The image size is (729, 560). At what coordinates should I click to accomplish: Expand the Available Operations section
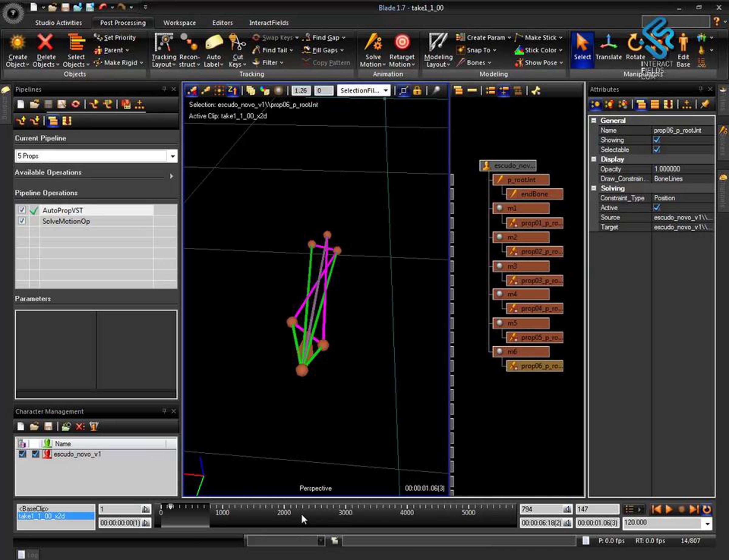click(x=171, y=176)
